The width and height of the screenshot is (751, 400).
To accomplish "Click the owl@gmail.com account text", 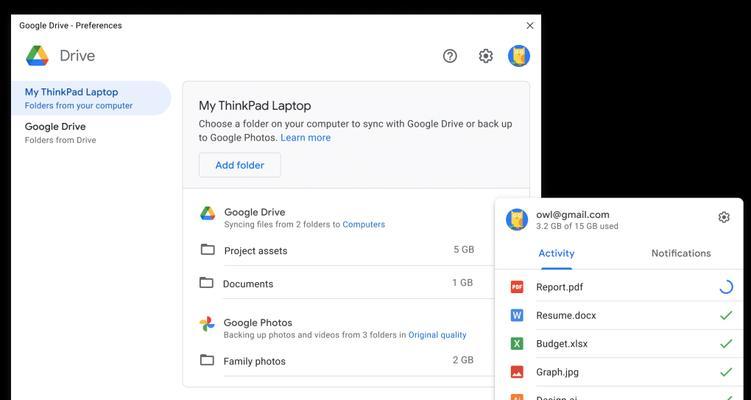I will 573,215.
